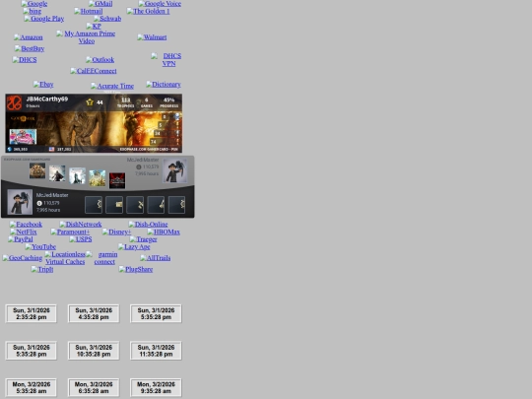Open the bing search link
The height and width of the screenshot is (399, 532).
click(x=33, y=11)
